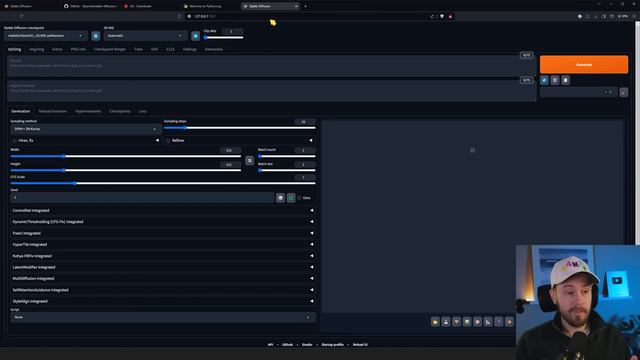Expand the StyleAlign Integrated accordion
This screenshot has height=360, width=640.
[x=163, y=301]
